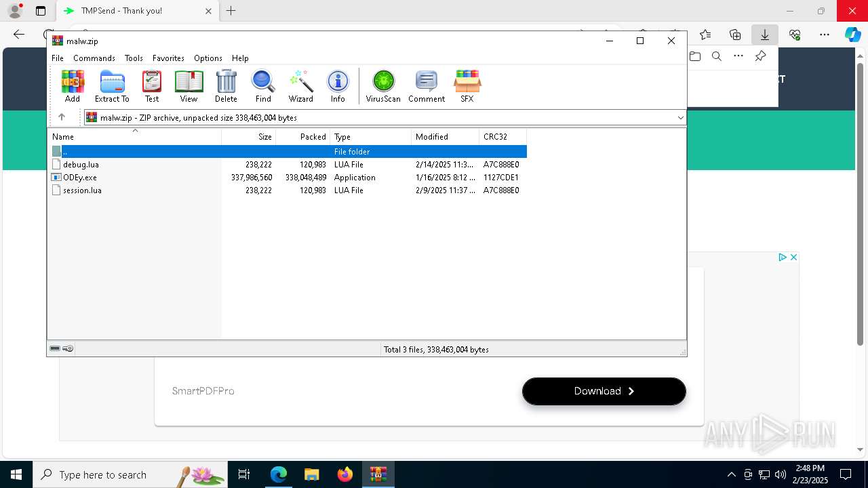Screen dimensions: 868x488
Task: Sort by the Type column header
Action: click(x=371, y=137)
